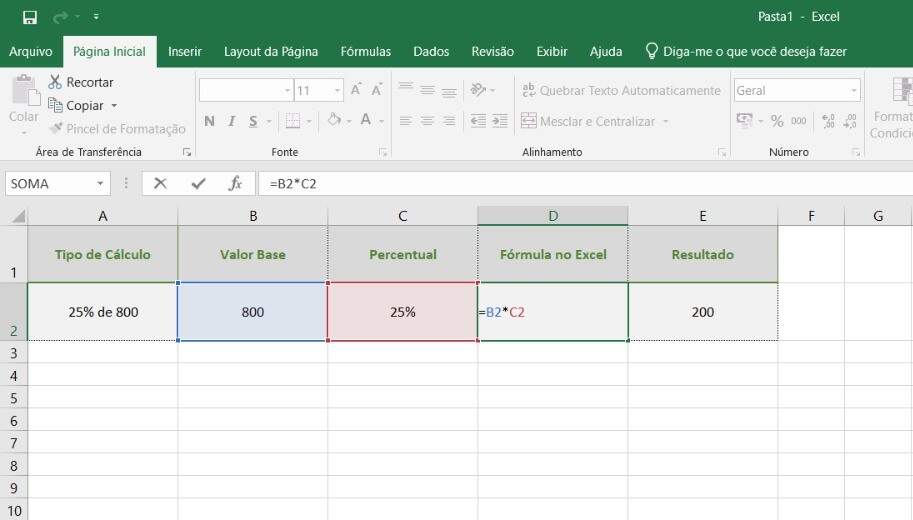Click decrease font size icon
The width and height of the screenshot is (913, 520).
377,90
